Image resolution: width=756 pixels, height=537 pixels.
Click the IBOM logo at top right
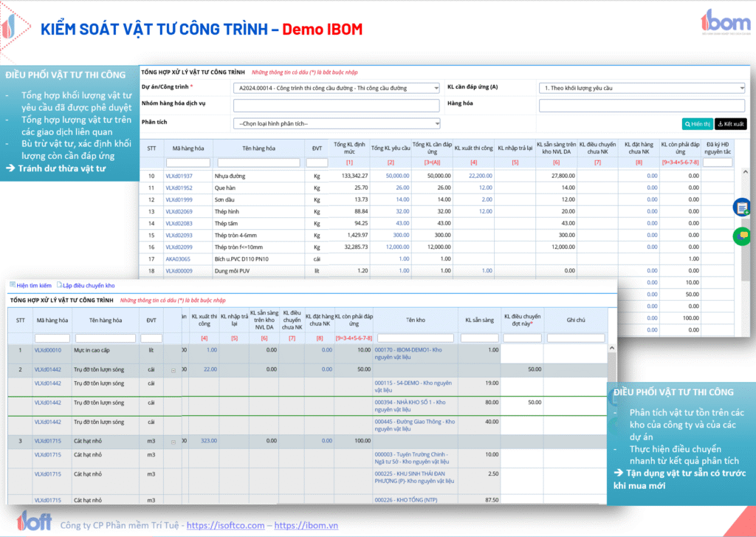(726, 21)
